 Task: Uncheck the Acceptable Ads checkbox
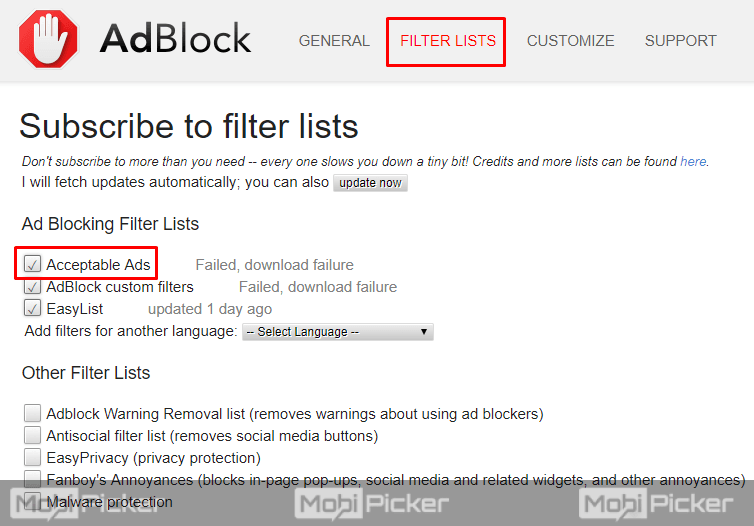(x=32, y=264)
